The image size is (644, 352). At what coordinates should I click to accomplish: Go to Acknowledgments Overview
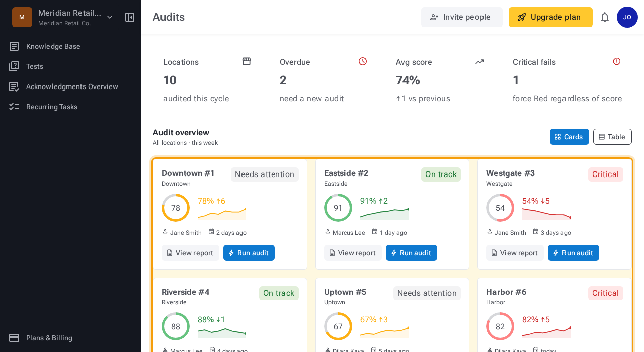tap(70, 86)
